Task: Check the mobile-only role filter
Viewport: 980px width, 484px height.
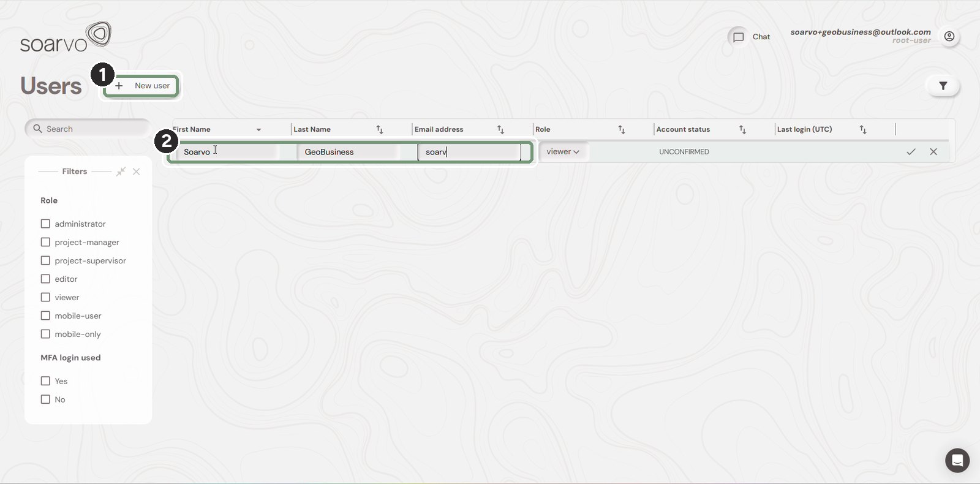Action: (x=45, y=335)
